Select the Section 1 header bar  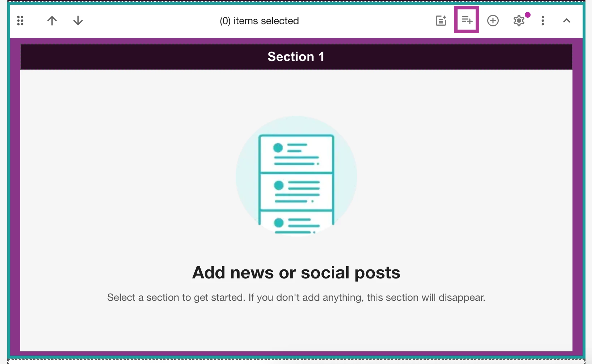(296, 57)
